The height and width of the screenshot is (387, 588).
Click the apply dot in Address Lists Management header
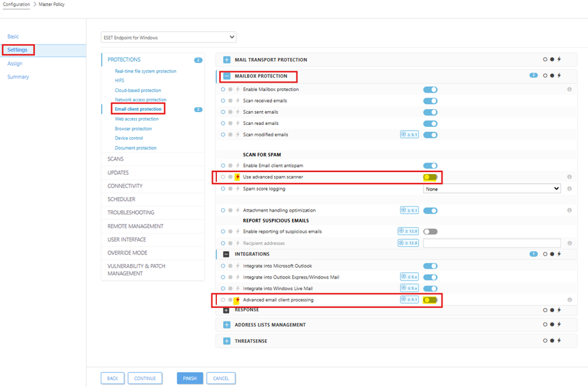click(x=552, y=325)
